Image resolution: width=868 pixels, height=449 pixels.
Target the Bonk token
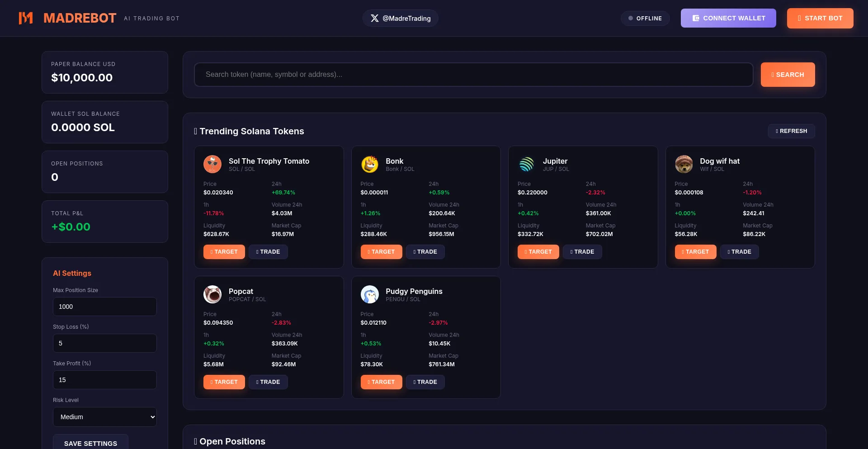pos(381,252)
